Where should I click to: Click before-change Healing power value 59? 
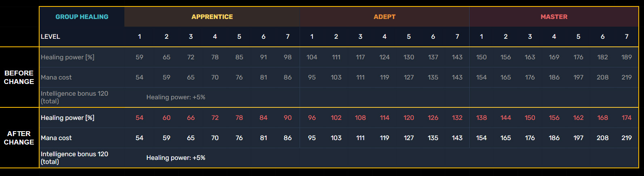(x=139, y=57)
